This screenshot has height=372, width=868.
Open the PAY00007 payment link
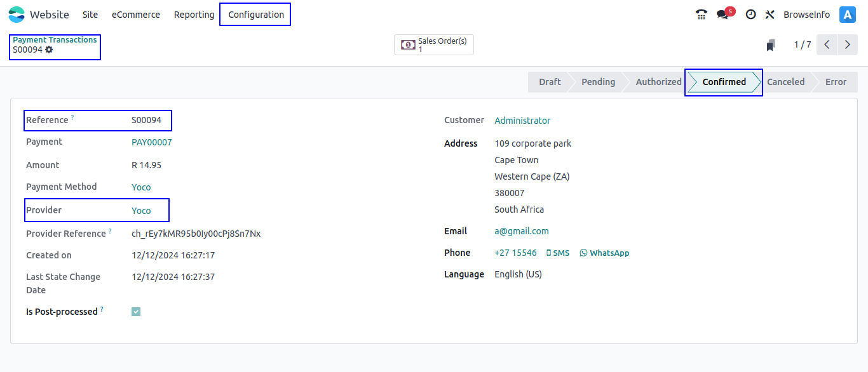click(x=151, y=142)
